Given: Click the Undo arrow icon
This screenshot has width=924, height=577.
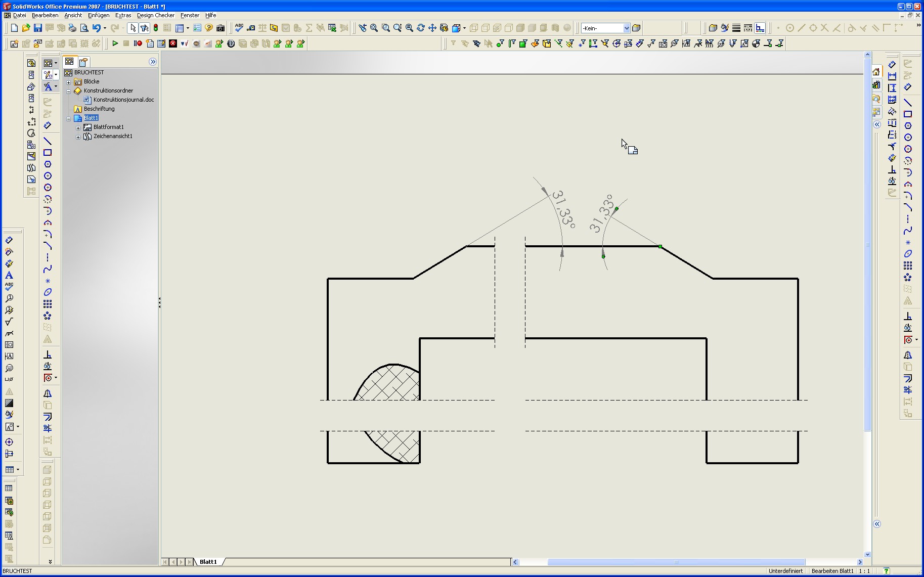Looking at the screenshot, I should coord(96,28).
